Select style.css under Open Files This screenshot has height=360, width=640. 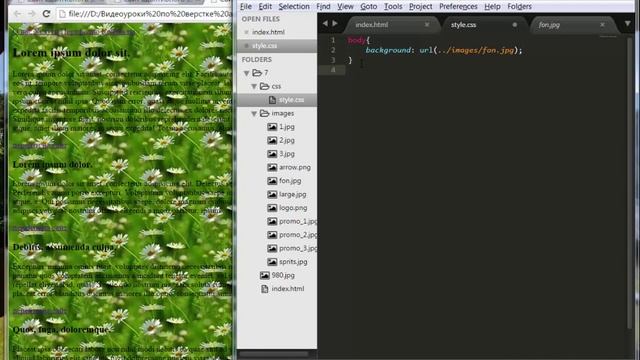click(x=264, y=45)
